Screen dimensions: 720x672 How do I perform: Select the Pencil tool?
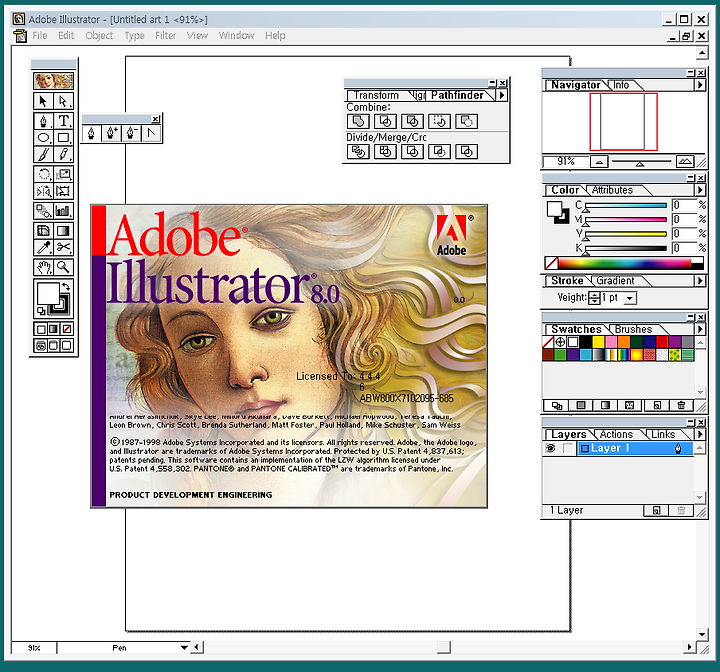click(63, 154)
